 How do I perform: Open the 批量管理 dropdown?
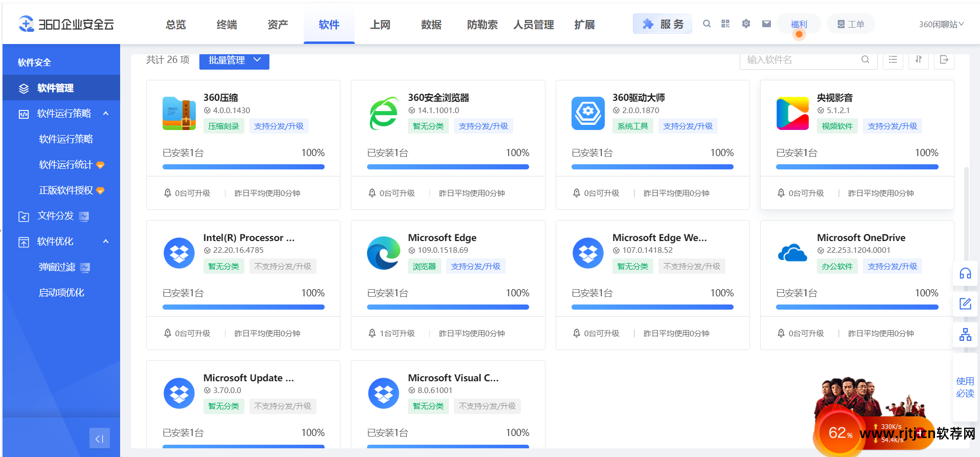coord(234,60)
